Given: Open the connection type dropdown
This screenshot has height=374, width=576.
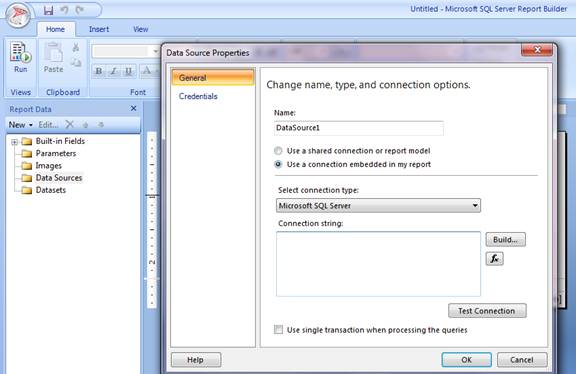Looking at the screenshot, I should pyautogui.click(x=378, y=206).
